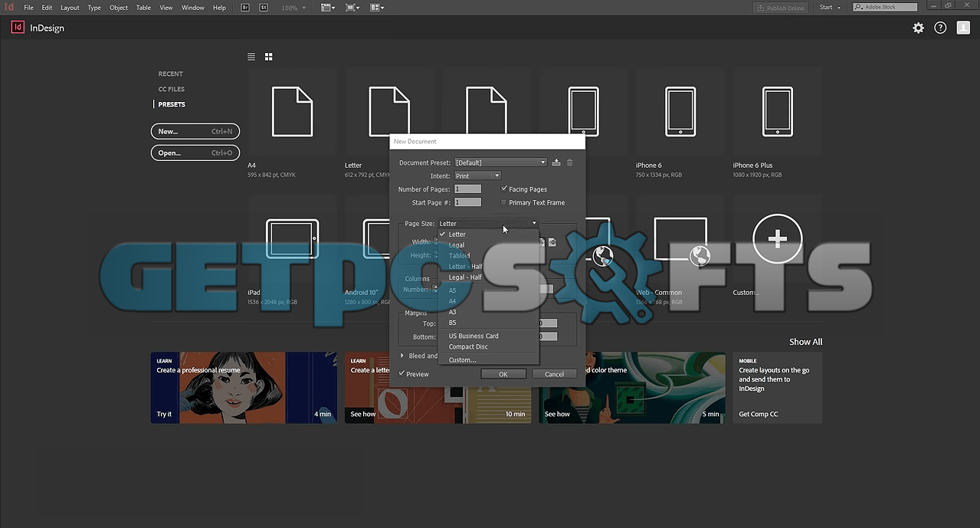Open the Document Preset dropdown
The height and width of the screenshot is (528, 980).
pyautogui.click(x=500, y=162)
